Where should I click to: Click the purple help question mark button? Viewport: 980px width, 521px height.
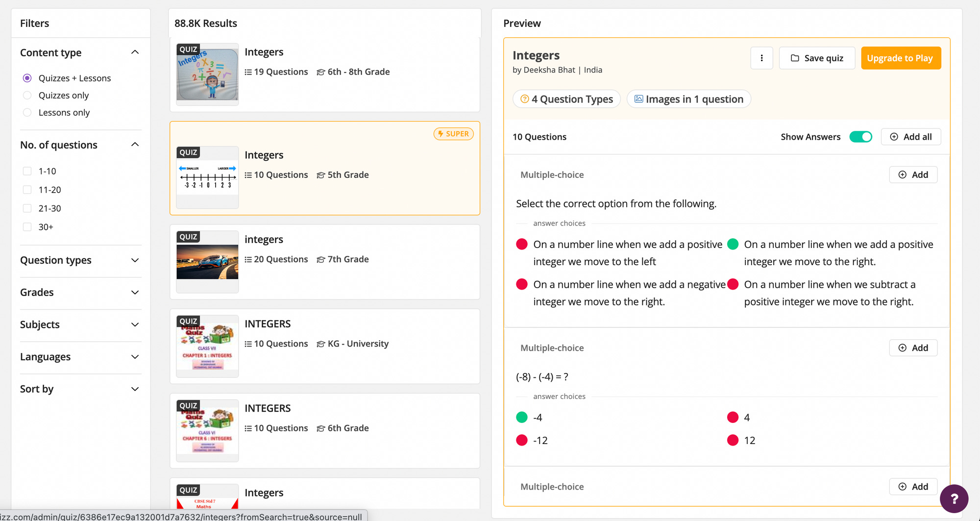[954, 499]
